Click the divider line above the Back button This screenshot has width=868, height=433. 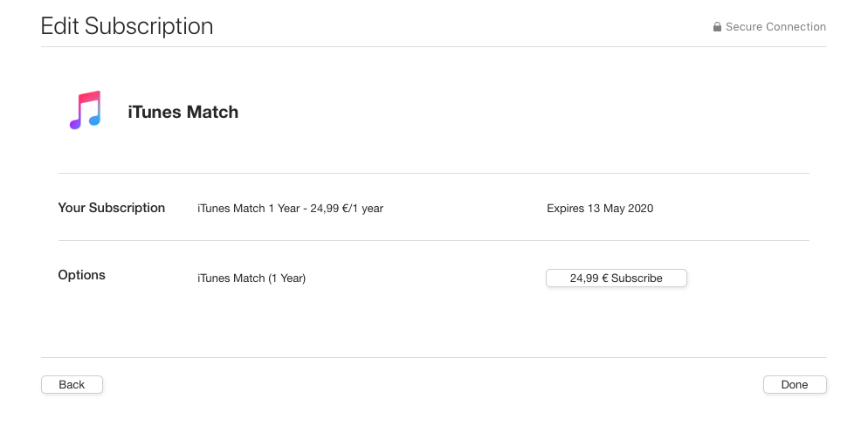coord(433,357)
